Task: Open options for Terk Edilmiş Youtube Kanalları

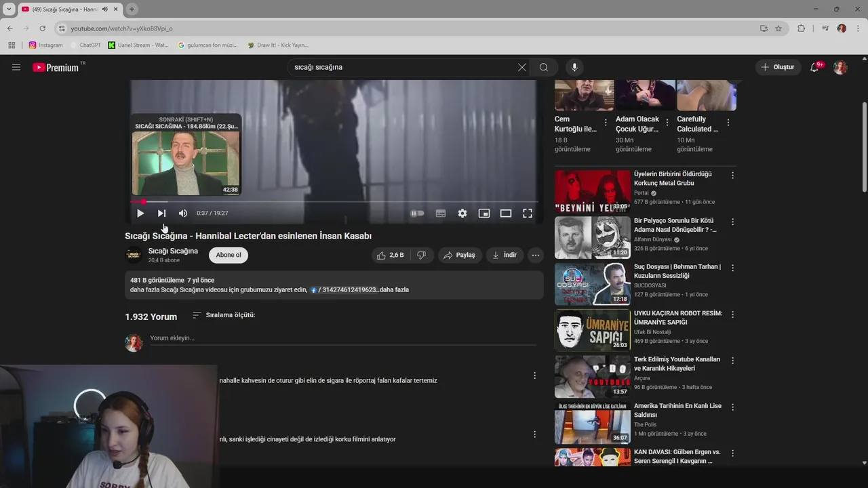Action: [732, 361]
